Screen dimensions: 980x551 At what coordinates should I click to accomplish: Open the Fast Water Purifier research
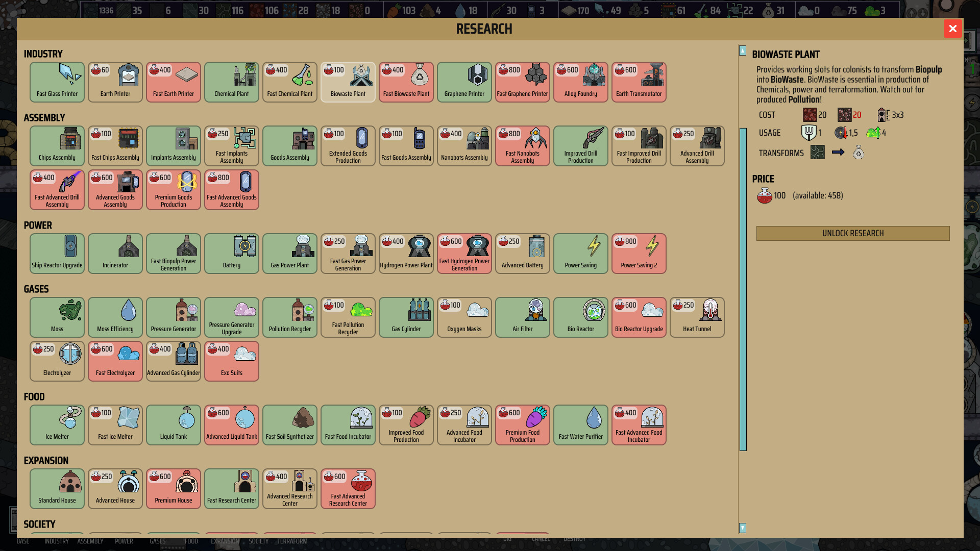click(x=580, y=424)
